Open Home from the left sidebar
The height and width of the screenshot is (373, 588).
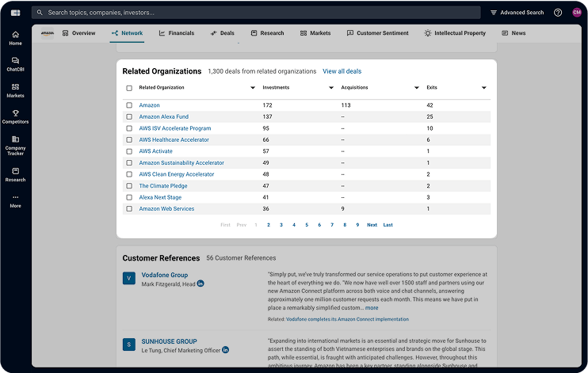click(x=15, y=38)
